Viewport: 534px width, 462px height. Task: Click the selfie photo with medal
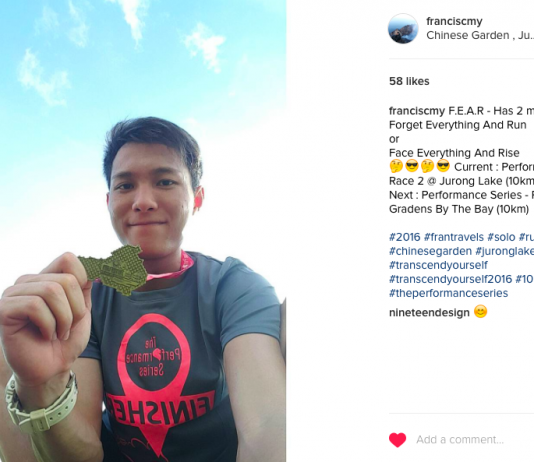(x=143, y=231)
